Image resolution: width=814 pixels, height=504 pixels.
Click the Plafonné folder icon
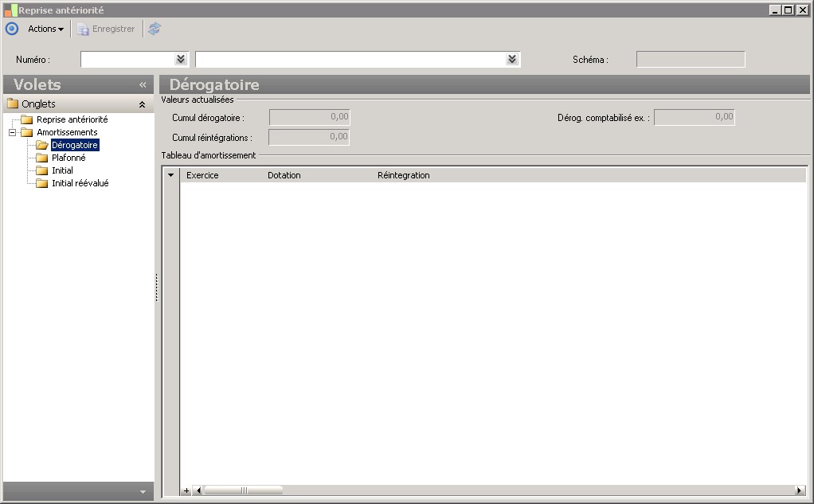tap(42, 158)
